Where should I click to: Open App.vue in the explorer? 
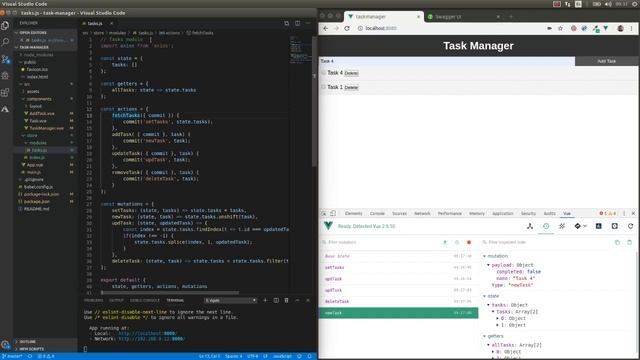[35, 165]
